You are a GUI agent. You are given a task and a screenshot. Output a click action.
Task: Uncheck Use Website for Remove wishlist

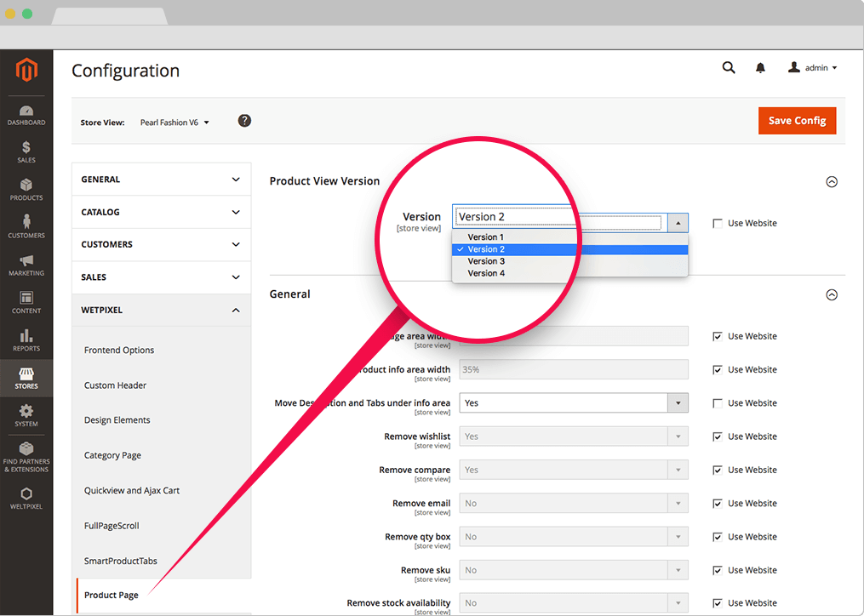tap(718, 436)
